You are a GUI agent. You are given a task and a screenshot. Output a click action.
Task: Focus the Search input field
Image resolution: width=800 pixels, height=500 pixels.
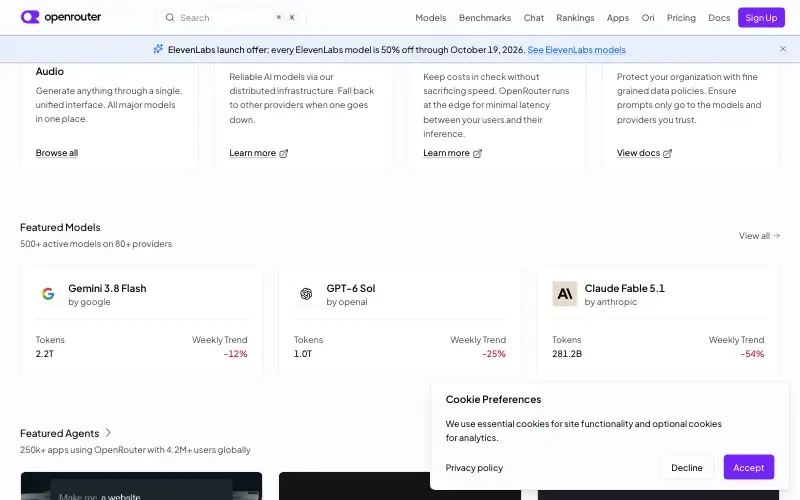(x=232, y=17)
